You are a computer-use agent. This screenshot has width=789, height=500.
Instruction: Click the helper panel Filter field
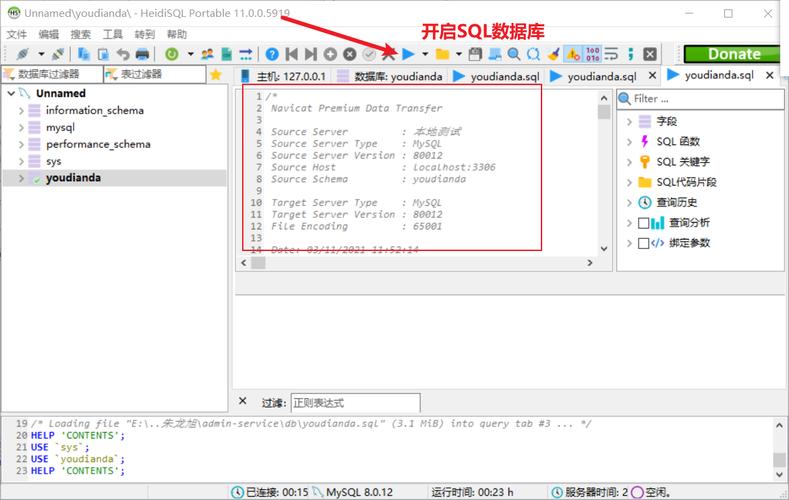(700, 99)
